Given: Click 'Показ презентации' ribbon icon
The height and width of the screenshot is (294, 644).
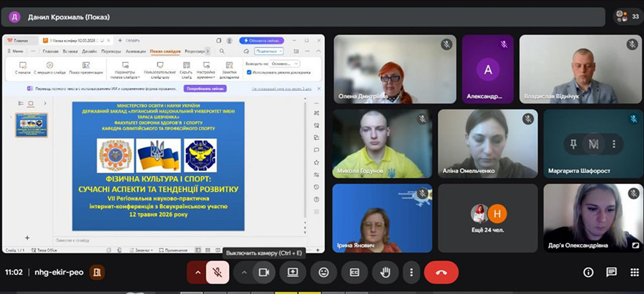Looking at the screenshot, I should pos(86,68).
